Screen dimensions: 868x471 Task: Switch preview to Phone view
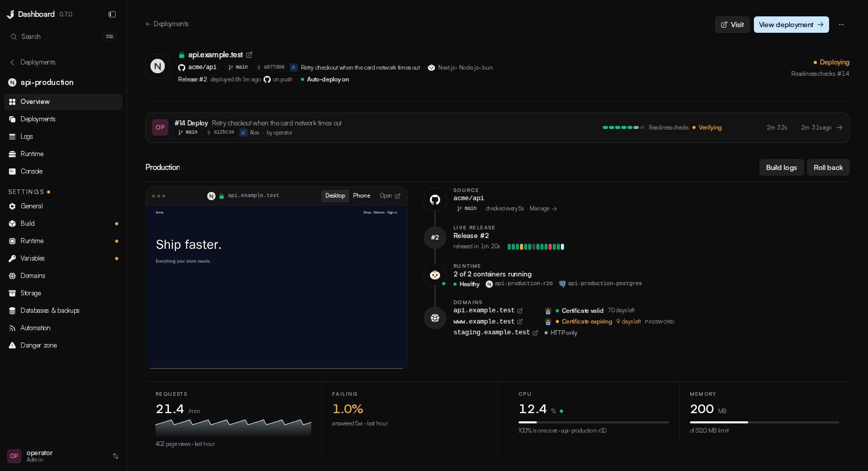click(x=361, y=196)
